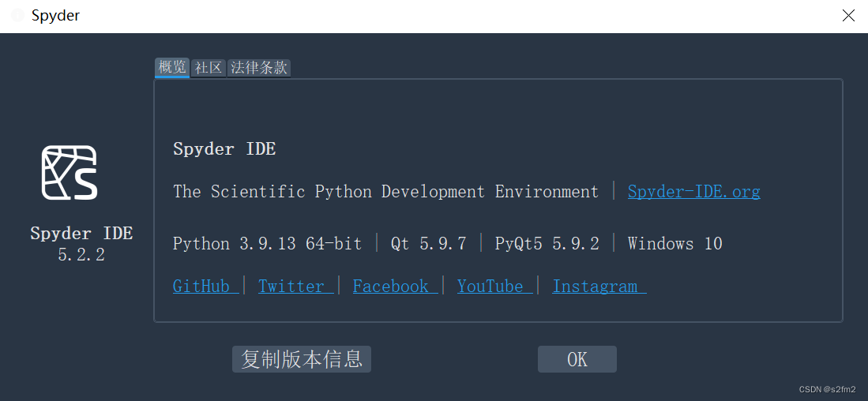Click the "Spyder IDE" heading in overview
The width and height of the screenshot is (868, 401).
coord(224,148)
